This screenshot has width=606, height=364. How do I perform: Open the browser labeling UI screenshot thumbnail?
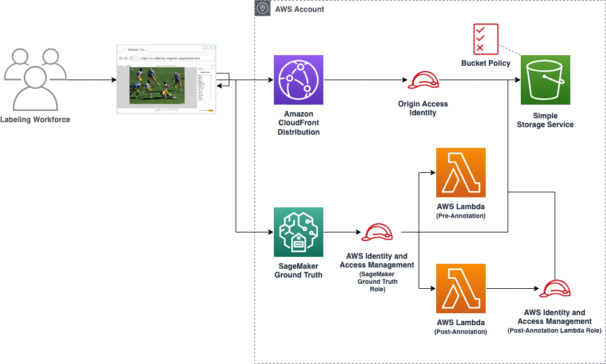click(x=166, y=79)
